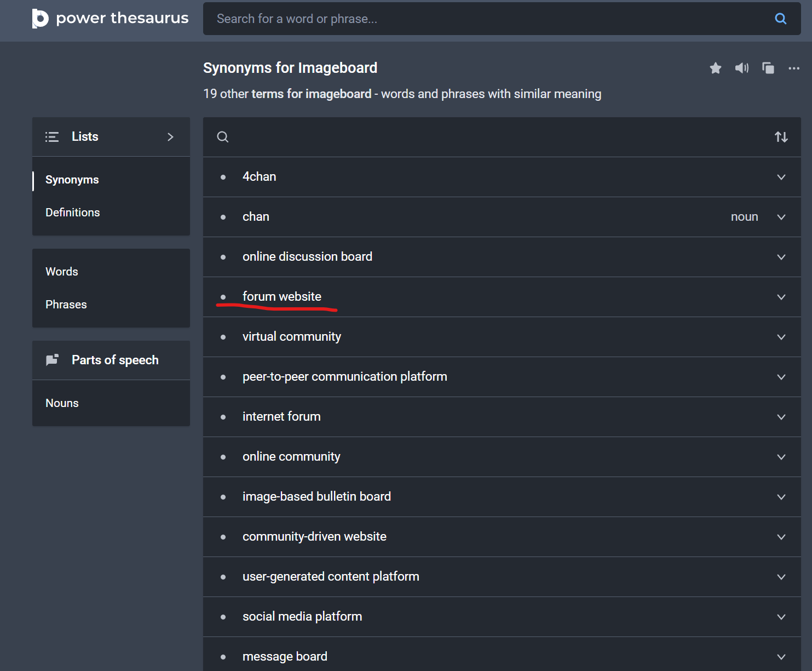The height and width of the screenshot is (671, 812).
Task: Play the pronunciation speaker icon
Action: (x=741, y=68)
